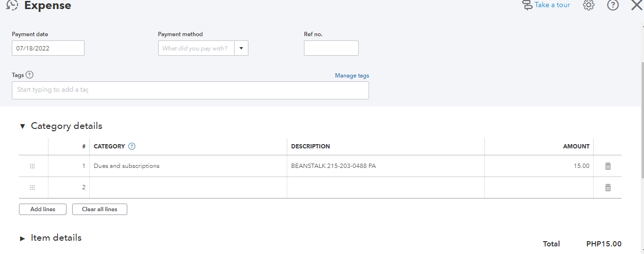Click the Category column help icon
Viewport: 644px width, 254px height.
click(x=132, y=147)
